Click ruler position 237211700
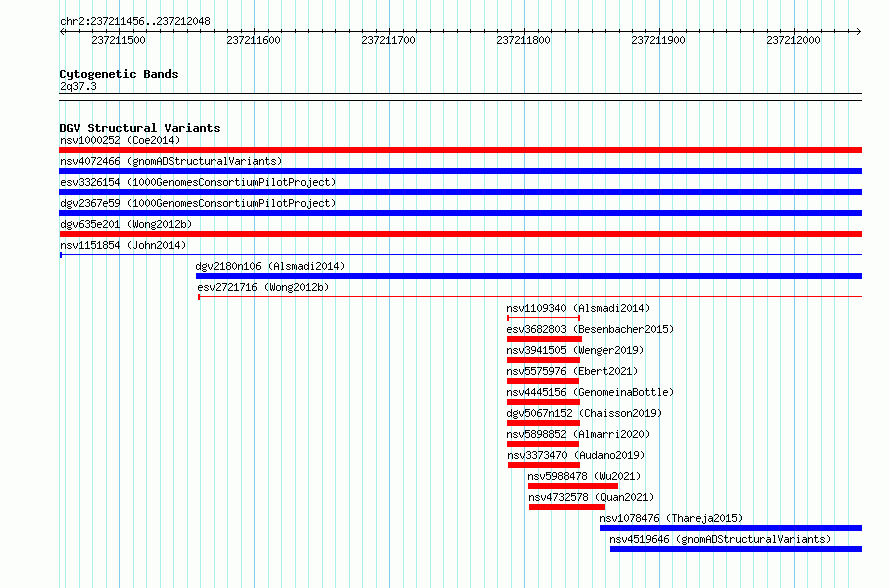The height and width of the screenshot is (588, 890). [x=388, y=40]
